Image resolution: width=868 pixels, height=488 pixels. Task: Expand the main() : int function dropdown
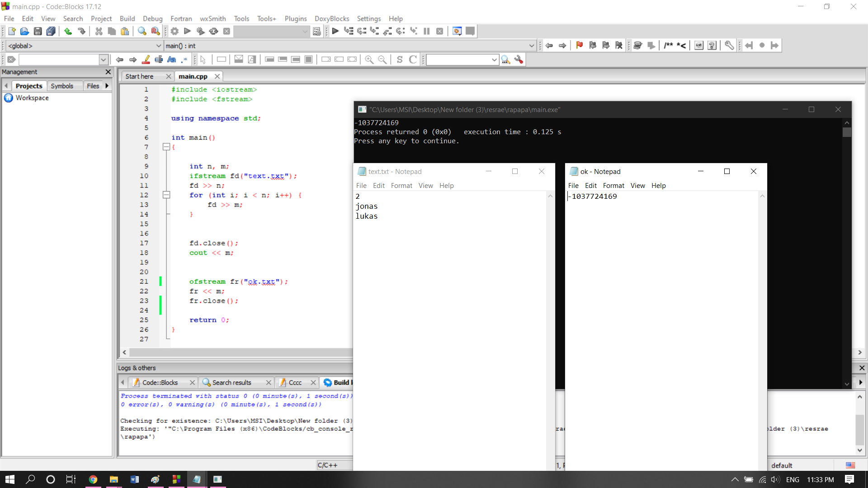point(532,46)
